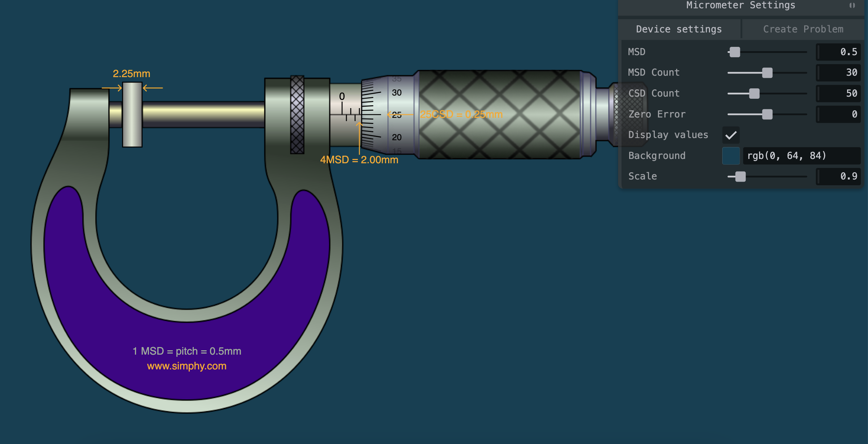Click the CSD Count slider handle
The image size is (868, 444).
[754, 94]
